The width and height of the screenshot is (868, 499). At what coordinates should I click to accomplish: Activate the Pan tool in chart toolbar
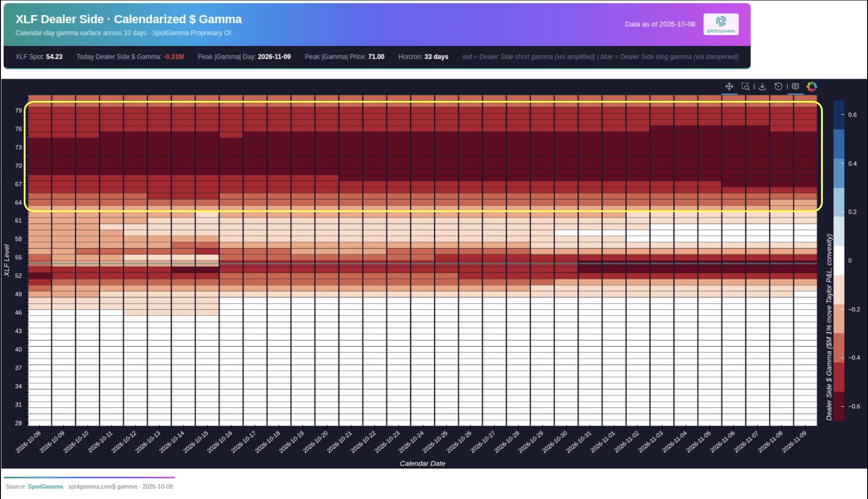point(729,86)
